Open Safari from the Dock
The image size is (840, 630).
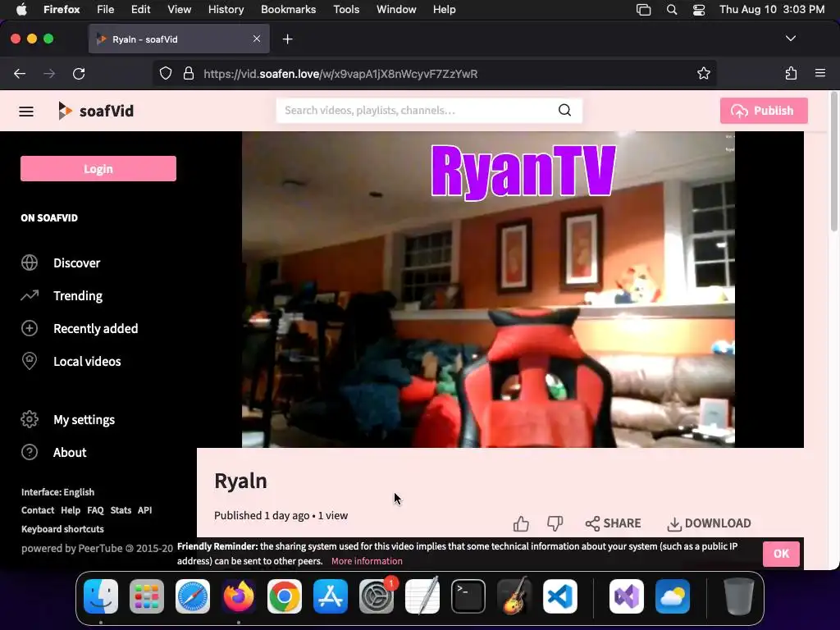[x=192, y=596]
